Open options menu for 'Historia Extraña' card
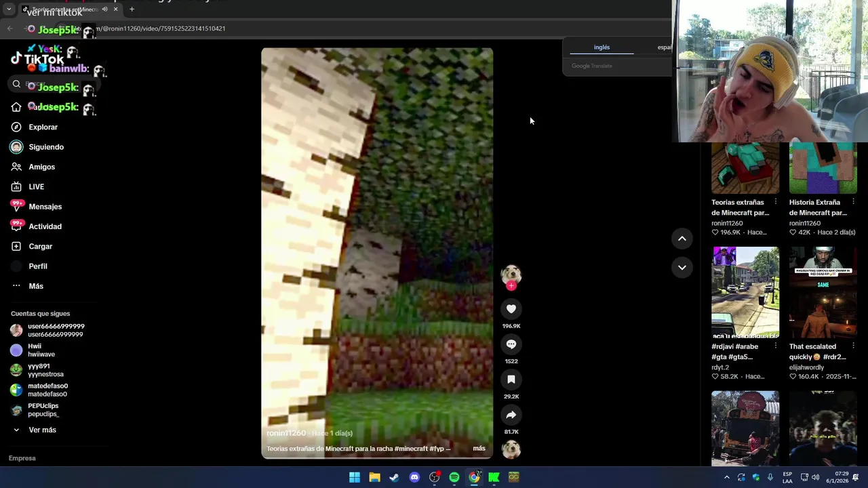 point(853,202)
